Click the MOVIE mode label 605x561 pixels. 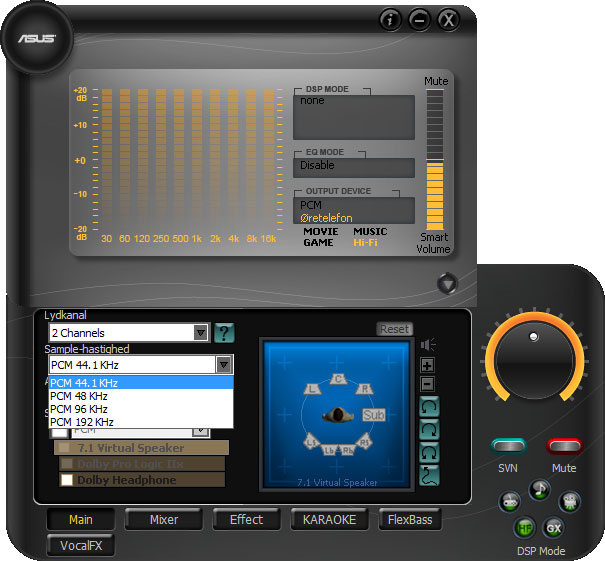321,231
